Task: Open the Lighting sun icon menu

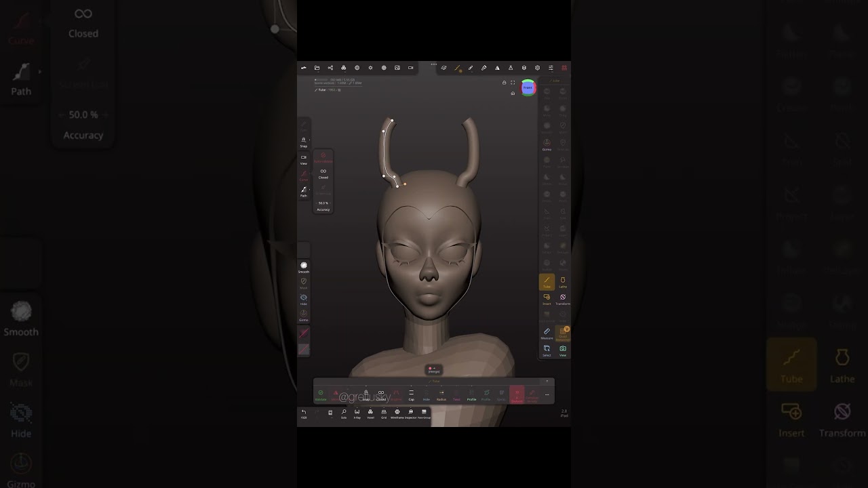Action: pyautogui.click(x=370, y=68)
